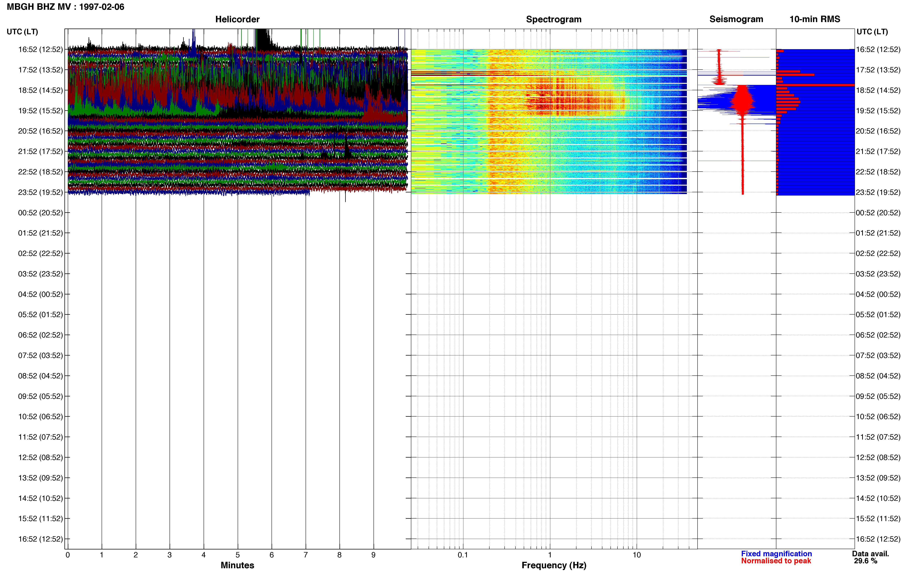Select right time label 23:52 (19:52)
This screenshot has height=578, width=924.
point(878,192)
